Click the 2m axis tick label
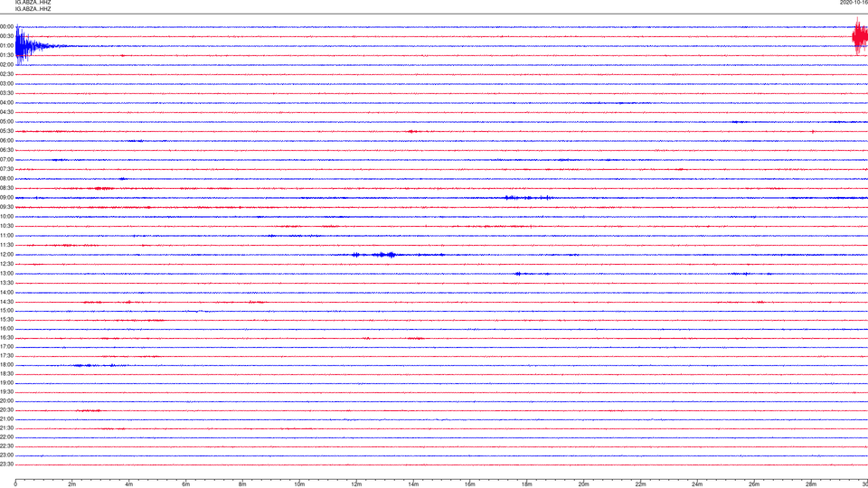 pos(72,484)
